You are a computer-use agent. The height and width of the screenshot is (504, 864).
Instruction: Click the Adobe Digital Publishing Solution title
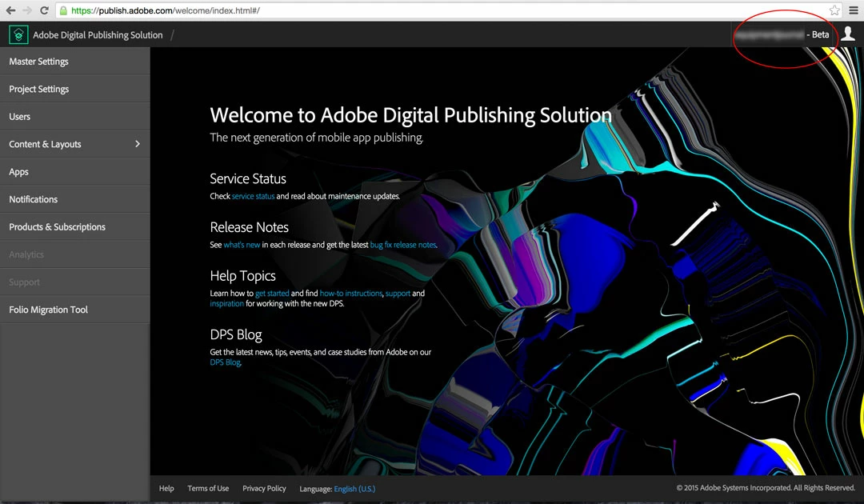[98, 34]
